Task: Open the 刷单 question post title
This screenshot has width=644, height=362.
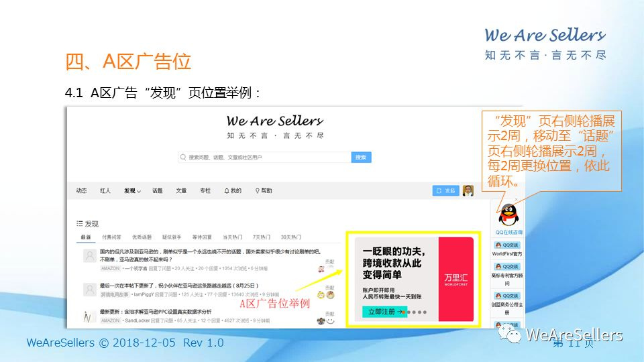Action: point(211,255)
